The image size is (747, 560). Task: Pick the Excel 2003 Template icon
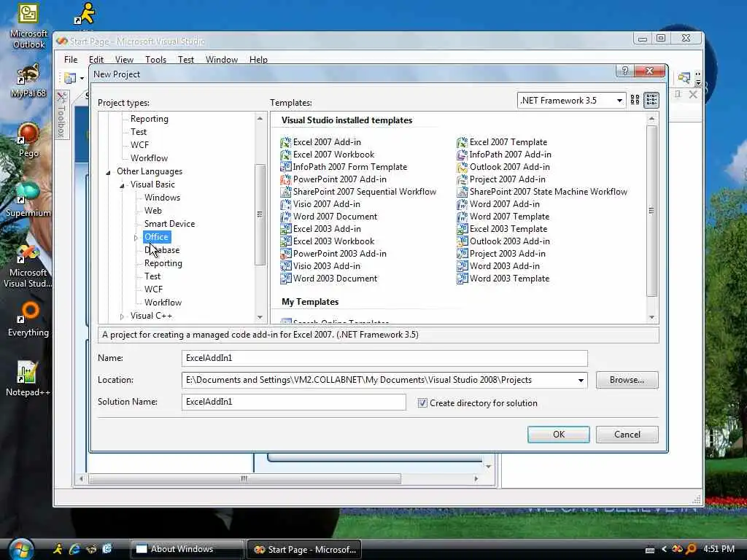462,228
